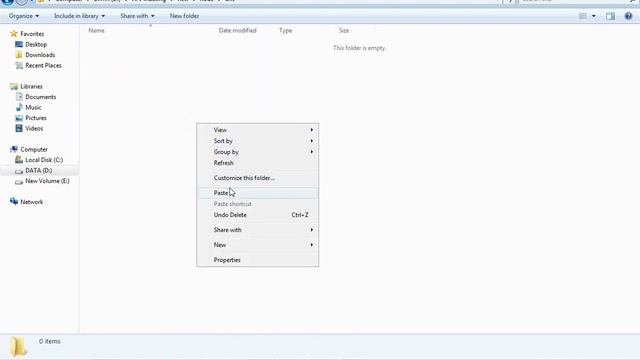
Task: Click the Pictures library icon
Action: click(x=19, y=118)
